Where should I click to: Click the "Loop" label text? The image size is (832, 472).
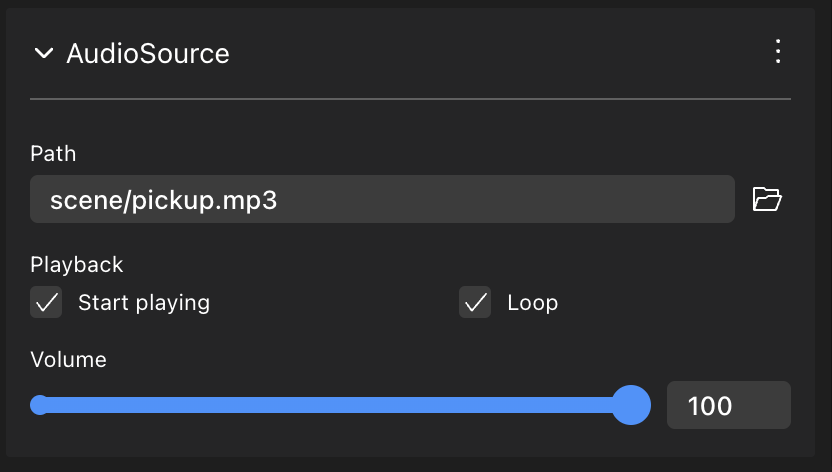(532, 302)
